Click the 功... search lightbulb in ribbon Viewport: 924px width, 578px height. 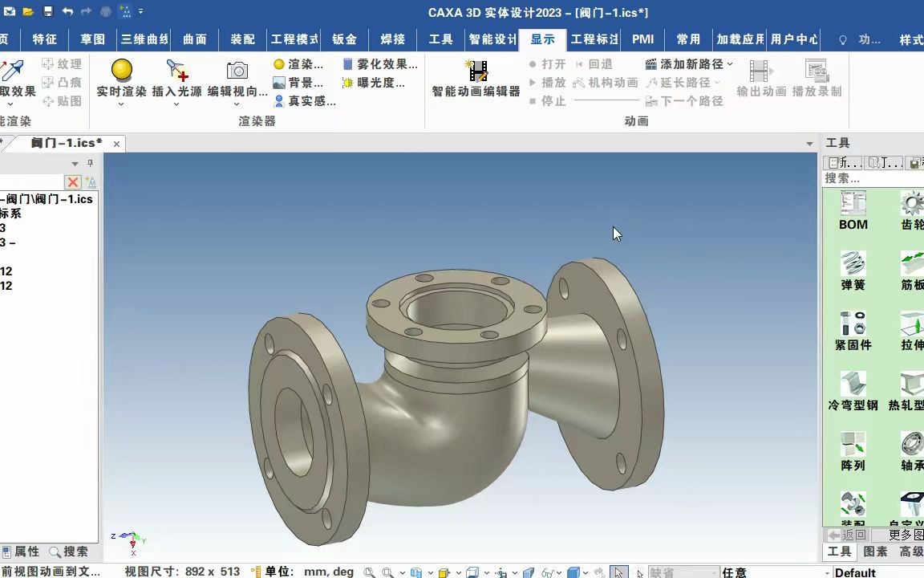(860, 39)
